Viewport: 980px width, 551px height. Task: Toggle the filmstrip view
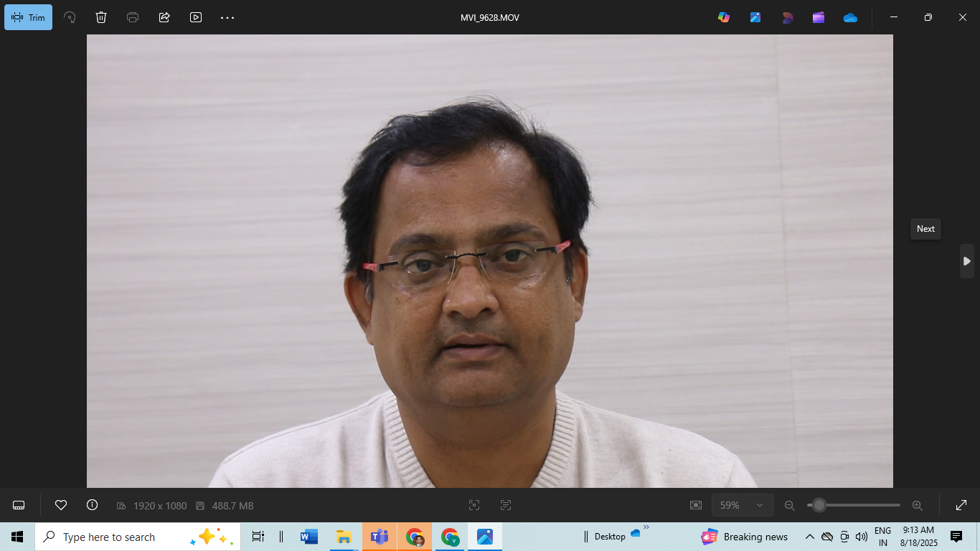point(19,505)
